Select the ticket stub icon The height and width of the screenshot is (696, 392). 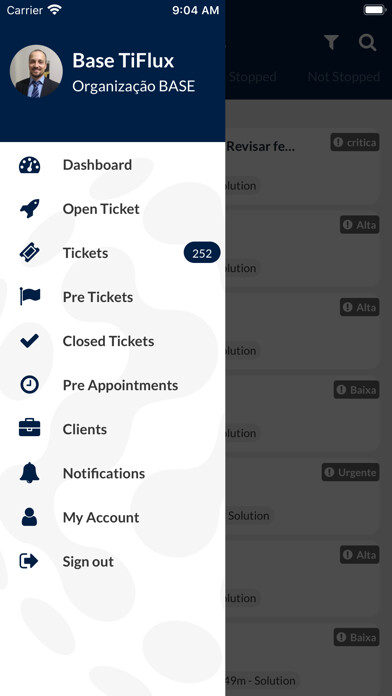pos(29,253)
